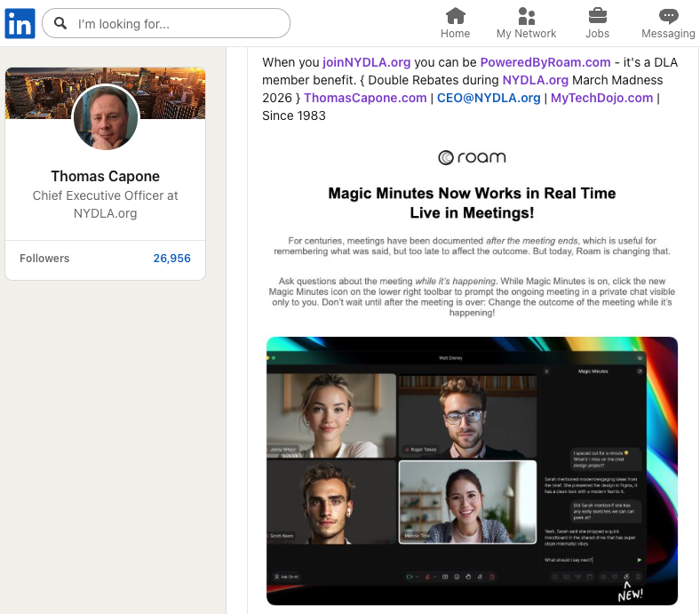Open the Thomas Capone profile name
The width and height of the screenshot is (700, 614).
tap(106, 177)
